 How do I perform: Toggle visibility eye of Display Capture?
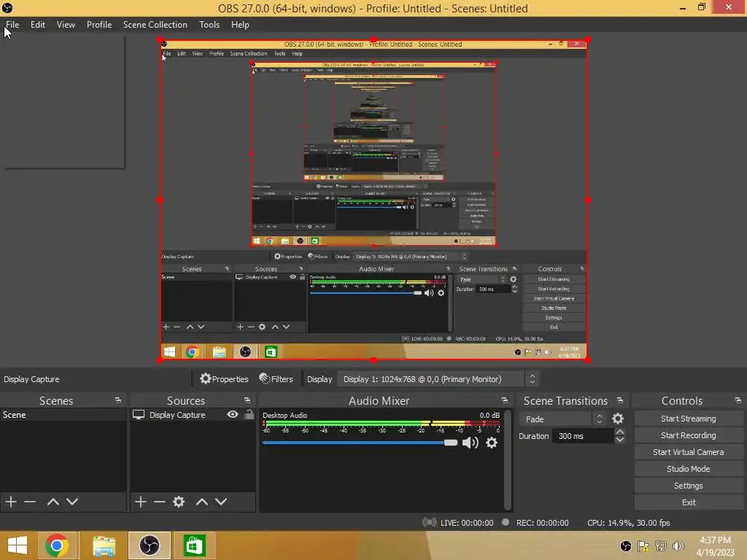tap(233, 414)
